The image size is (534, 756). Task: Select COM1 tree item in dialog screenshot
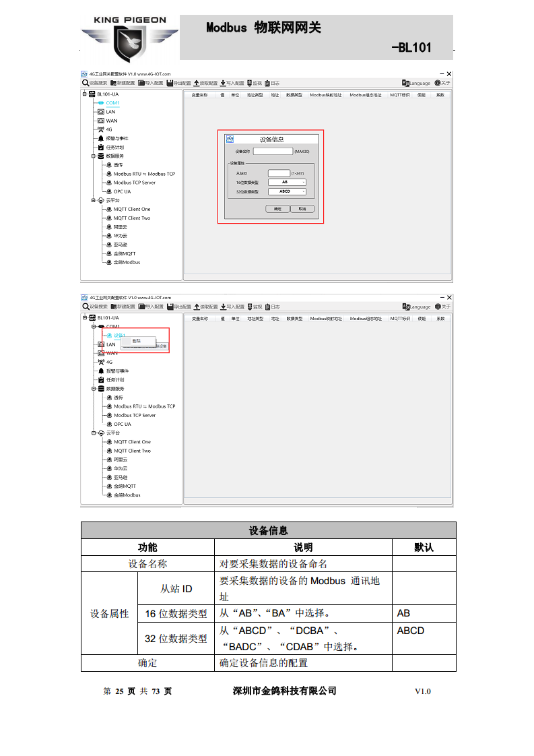tap(112, 102)
